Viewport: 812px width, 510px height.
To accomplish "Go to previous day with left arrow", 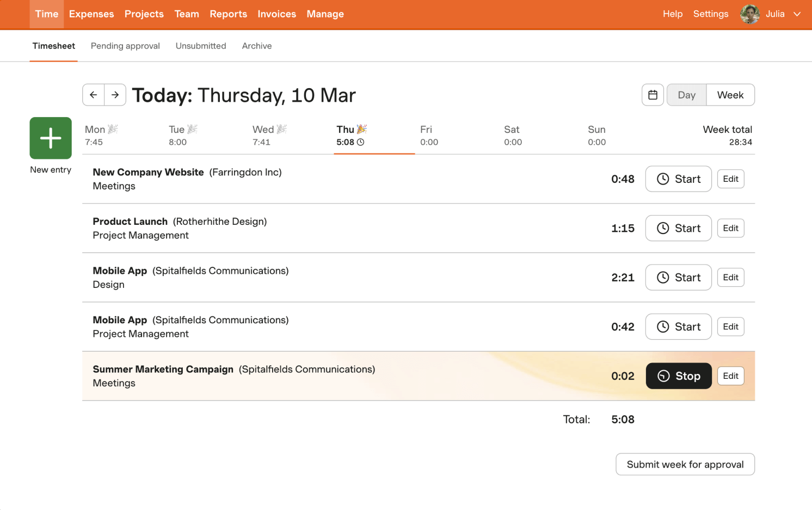I will pyautogui.click(x=94, y=95).
